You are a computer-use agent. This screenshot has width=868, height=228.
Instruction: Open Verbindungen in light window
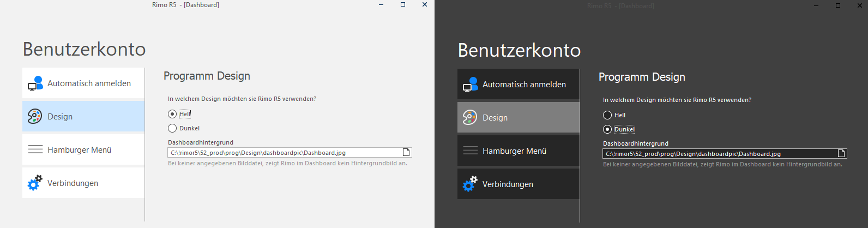point(83,183)
